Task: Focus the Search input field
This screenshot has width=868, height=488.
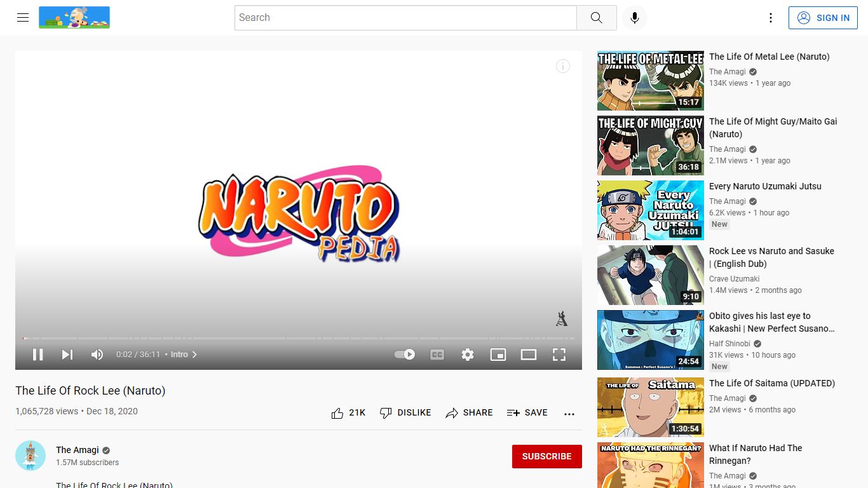Action: [x=405, y=18]
